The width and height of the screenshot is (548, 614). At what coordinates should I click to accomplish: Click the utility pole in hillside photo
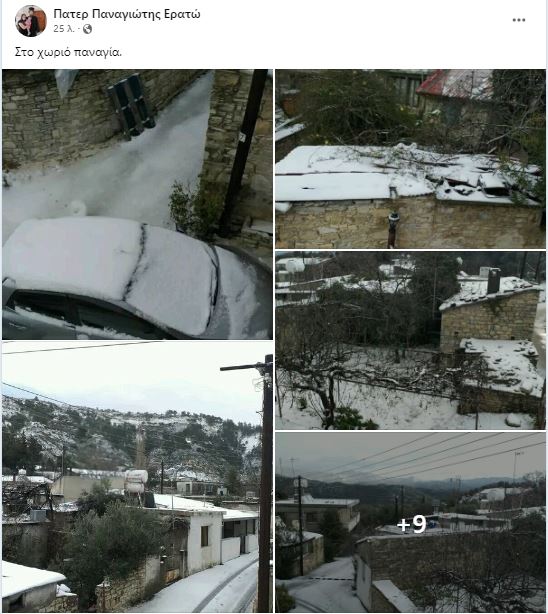[266, 484]
